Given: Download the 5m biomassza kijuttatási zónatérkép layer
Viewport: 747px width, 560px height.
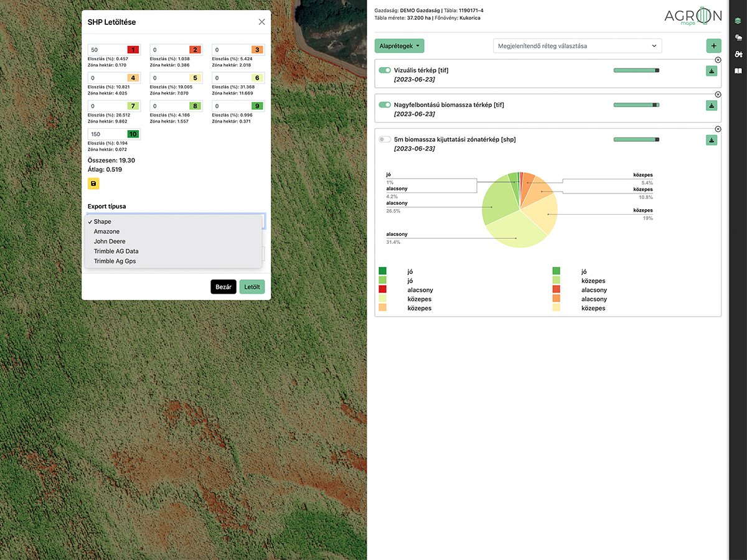Looking at the screenshot, I should coord(712,140).
